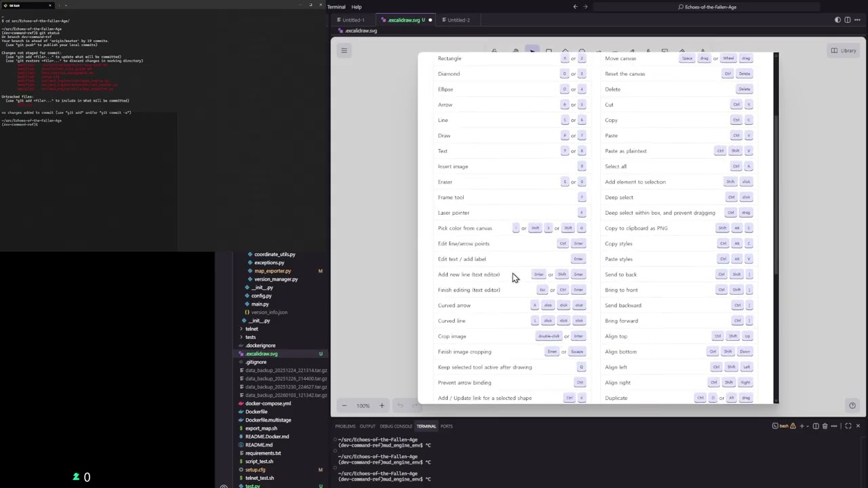
Task: Reset zoom via the 100% indicator
Action: click(x=363, y=406)
